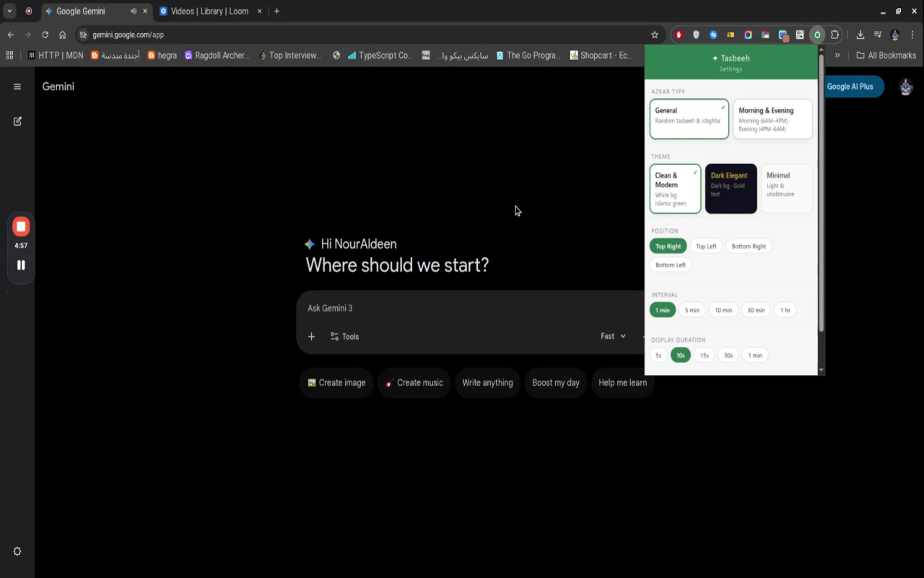Switch to the Google Gemini tab

[96, 11]
